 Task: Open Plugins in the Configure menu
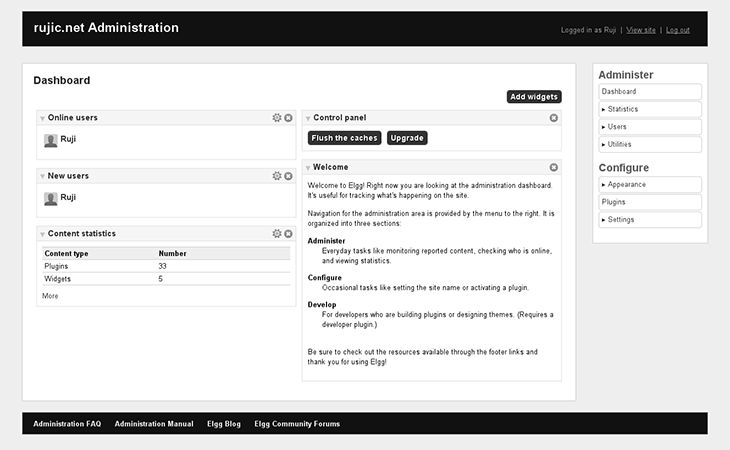coord(650,202)
